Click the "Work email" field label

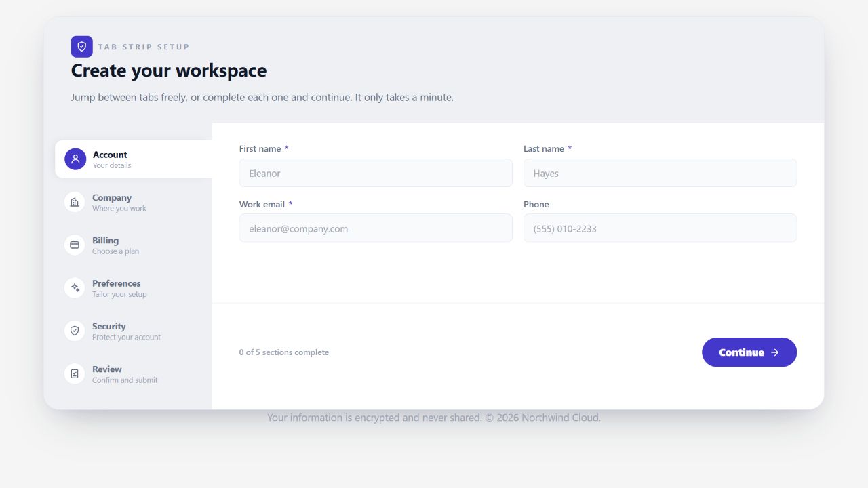(x=262, y=204)
